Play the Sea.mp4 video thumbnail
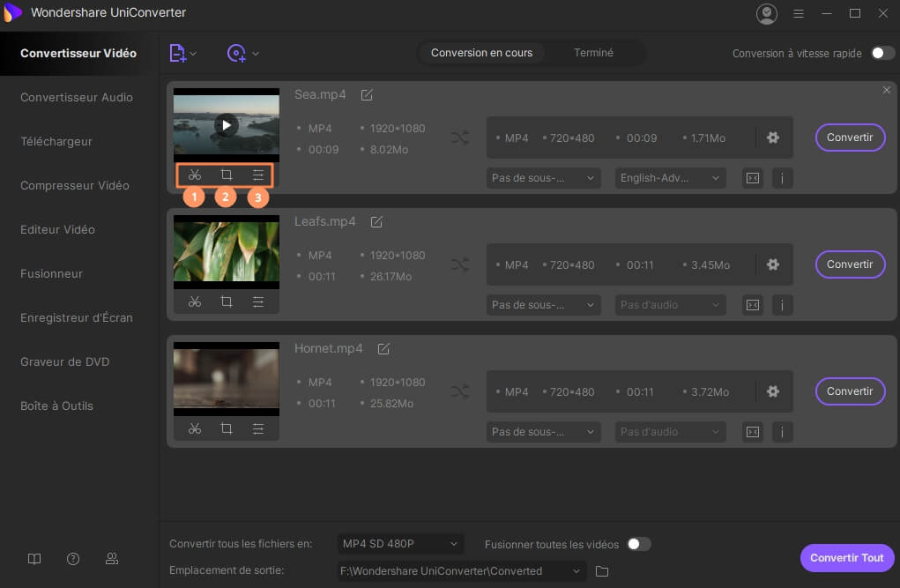 pos(227,125)
